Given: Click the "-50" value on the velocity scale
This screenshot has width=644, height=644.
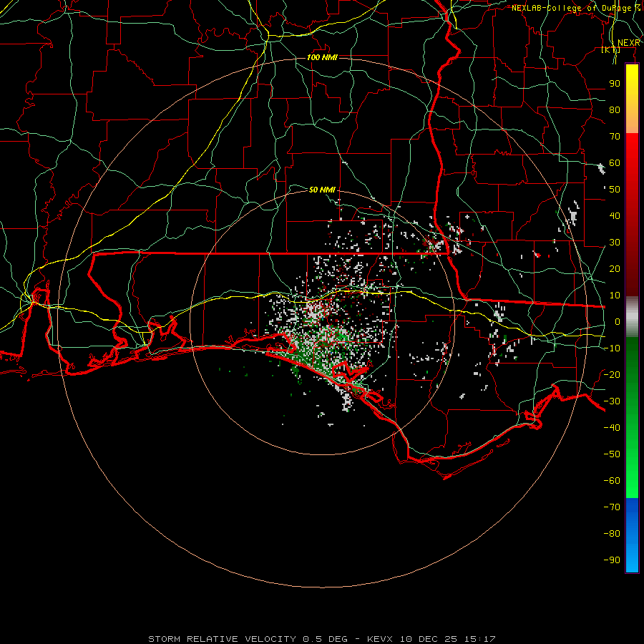Looking at the screenshot, I should point(612,454).
